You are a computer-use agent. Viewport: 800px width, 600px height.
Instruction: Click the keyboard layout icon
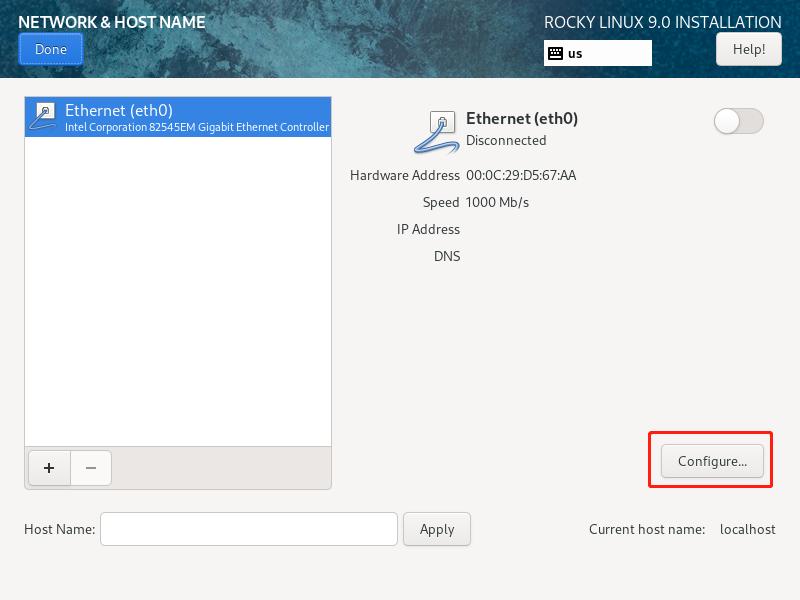click(555, 53)
